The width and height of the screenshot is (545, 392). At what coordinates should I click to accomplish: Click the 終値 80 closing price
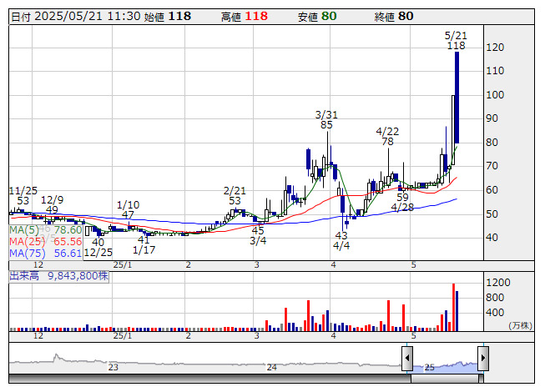[x=394, y=17]
